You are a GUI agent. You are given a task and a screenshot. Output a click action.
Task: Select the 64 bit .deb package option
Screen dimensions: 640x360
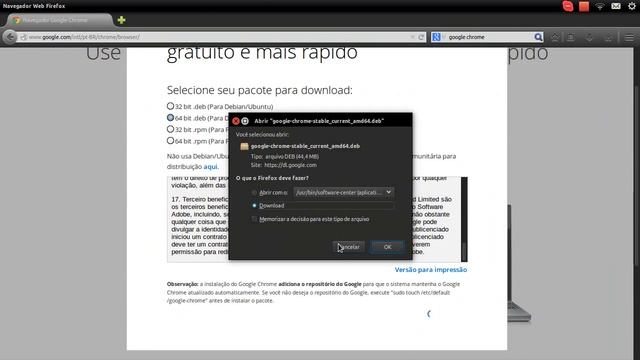(170, 118)
